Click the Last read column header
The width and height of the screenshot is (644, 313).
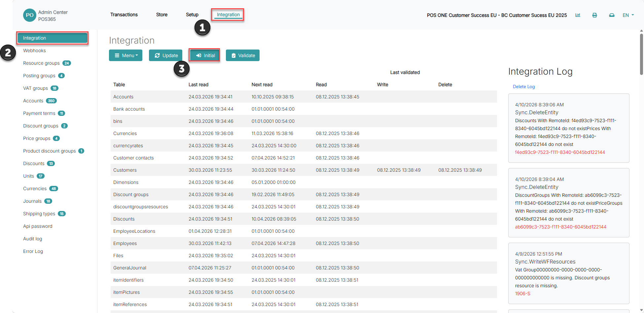[198, 85]
